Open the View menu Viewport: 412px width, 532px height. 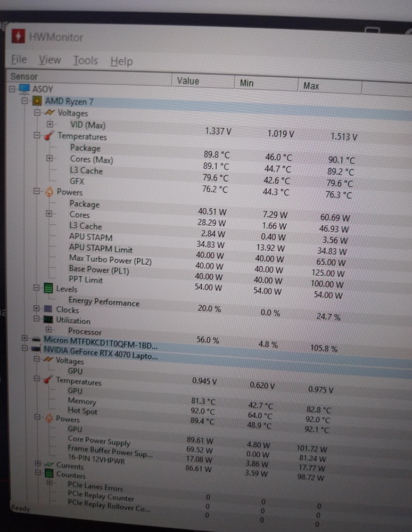point(50,60)
